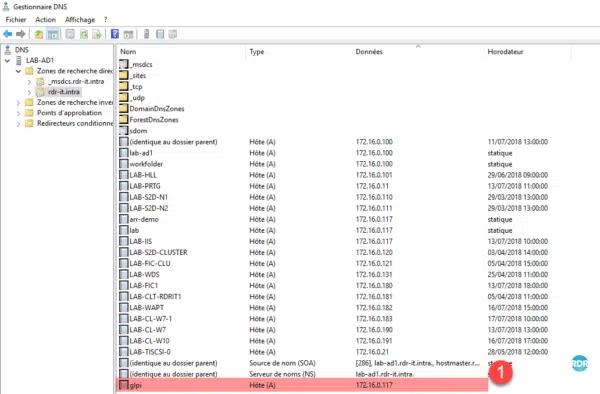The image size is (600, 394).
Task: Click the record icon beside glpi
Action: point(124,385)
